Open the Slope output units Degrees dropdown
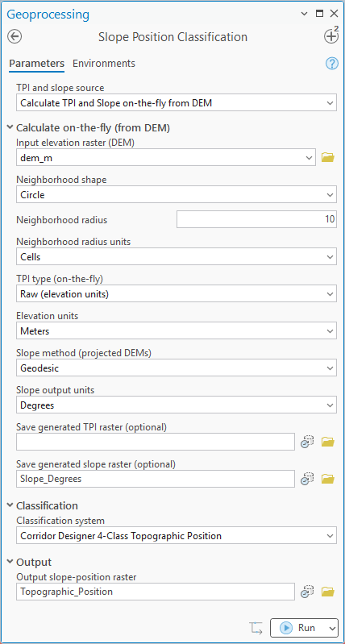The image size is (345, 644). coord(177,405)
